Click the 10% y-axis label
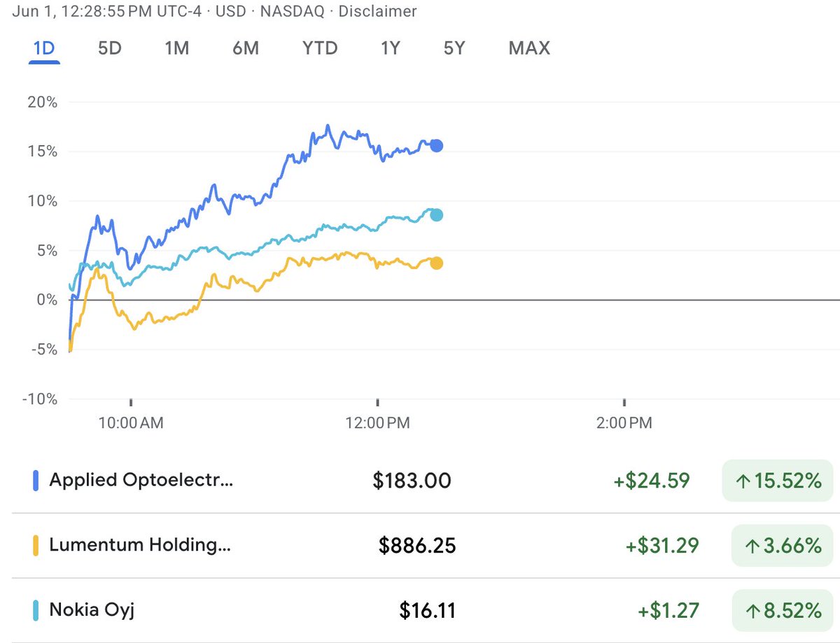Viewport: 840px width, 643px height. point(43,201)
